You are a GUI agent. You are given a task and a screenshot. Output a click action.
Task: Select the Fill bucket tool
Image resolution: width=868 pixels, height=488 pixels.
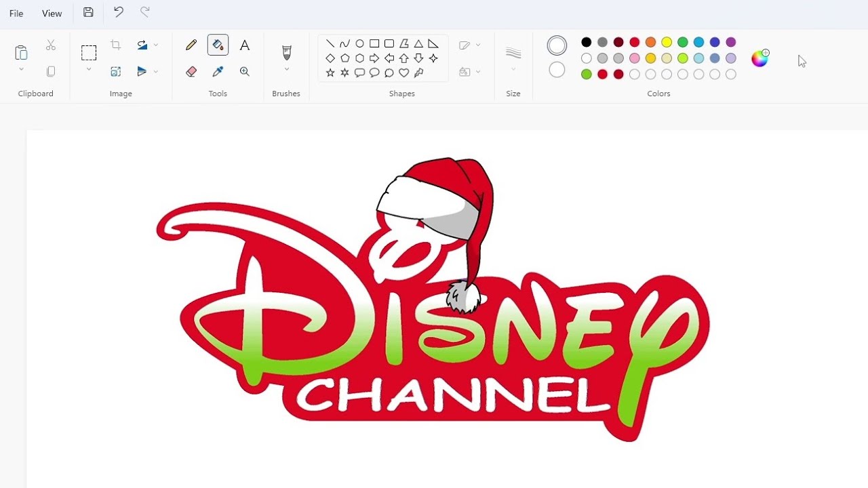218,45
